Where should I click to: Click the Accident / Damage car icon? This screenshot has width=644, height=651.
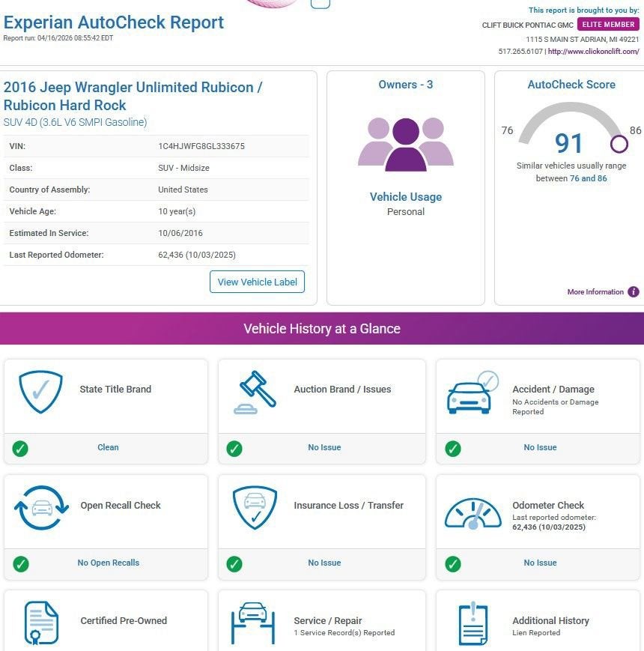pyautogui.click(x=472, y=393)
